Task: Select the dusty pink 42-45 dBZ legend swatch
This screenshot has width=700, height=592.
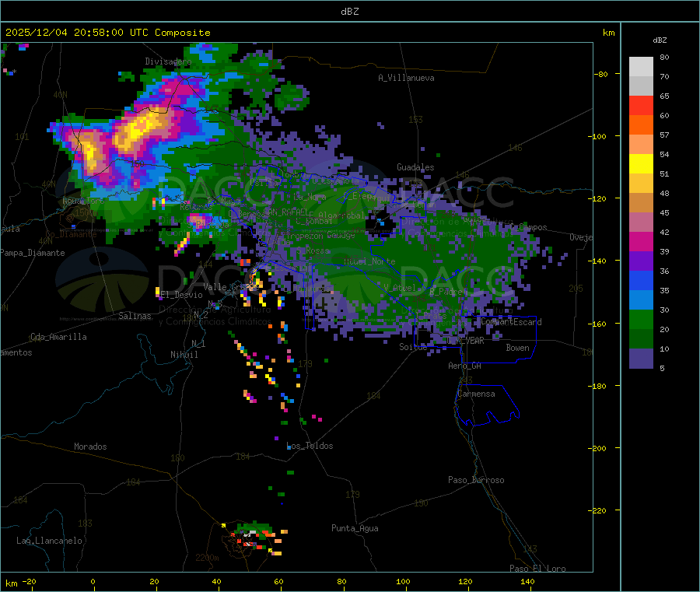Action: [641, 222]
